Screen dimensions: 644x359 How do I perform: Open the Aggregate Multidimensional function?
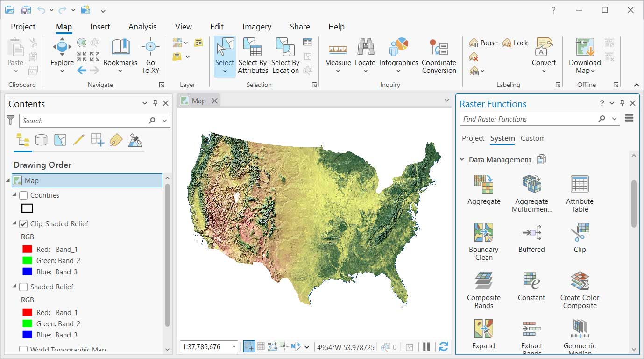pyautogui.click(x=532, y=194)
